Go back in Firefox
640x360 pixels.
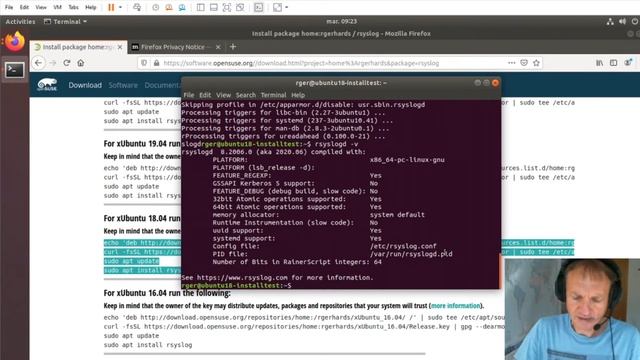pos(38,63)
